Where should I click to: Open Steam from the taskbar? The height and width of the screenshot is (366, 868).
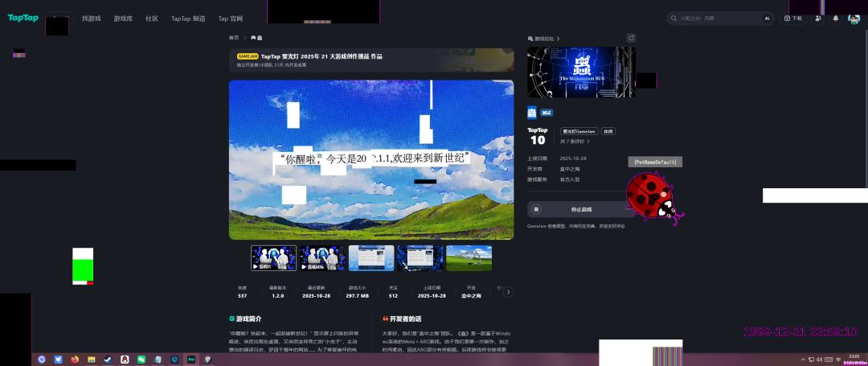108,360
